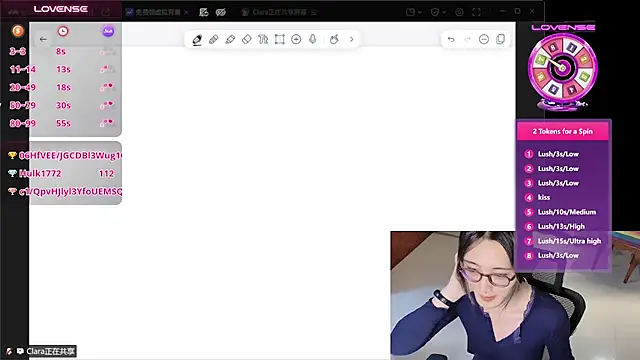The width and height of the screenshot is (640, 360).
Task: Open the layout dropdown in title bar
Action: (413, 12)
